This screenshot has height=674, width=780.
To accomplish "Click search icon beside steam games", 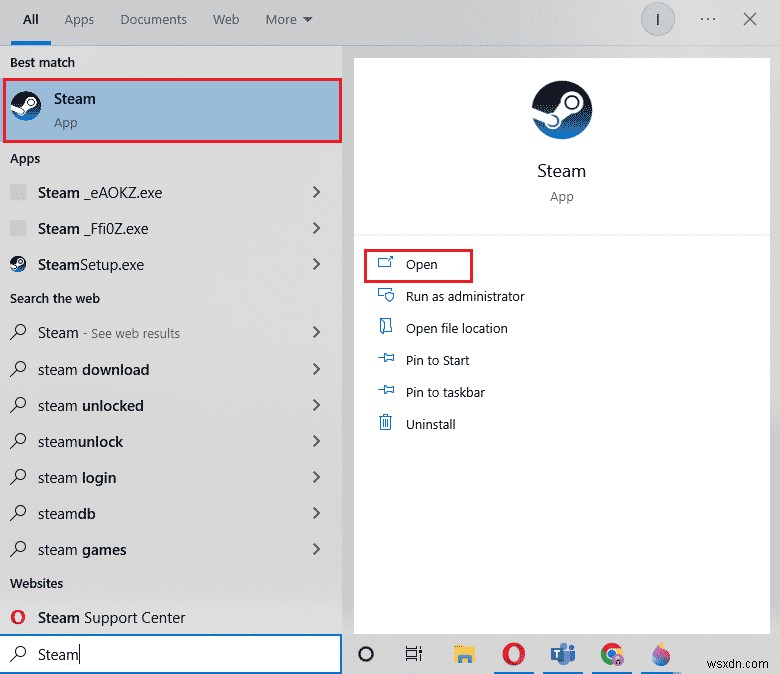I will [18, 549].
